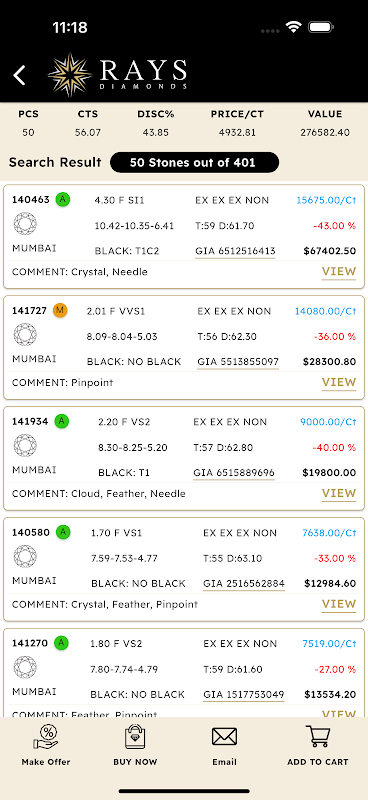The image size is (368, 800).
Task: Open Make Offer percent-hand icon
Action: (46, 737)
